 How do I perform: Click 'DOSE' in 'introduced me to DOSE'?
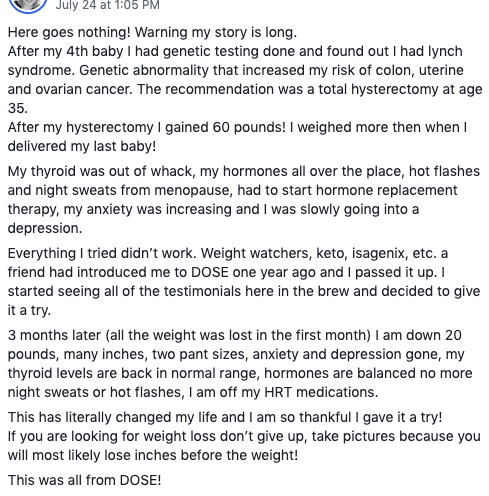[x=210, y=273]
